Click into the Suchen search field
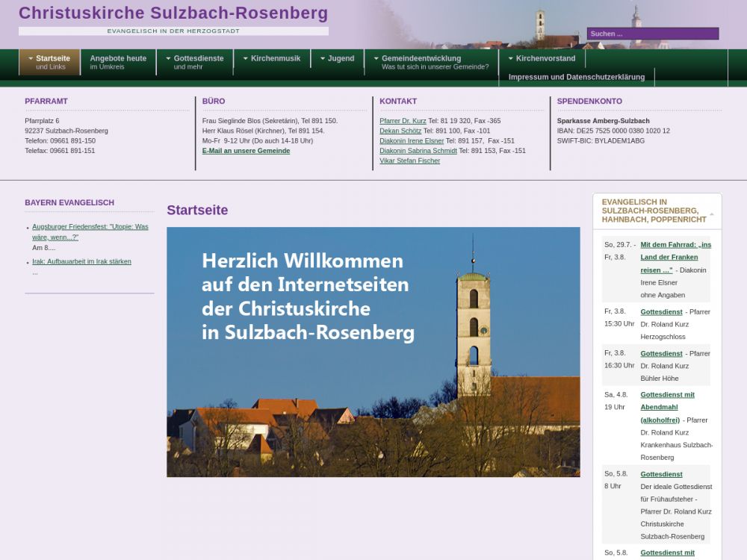The image size is (747, 560). (652, 34)
